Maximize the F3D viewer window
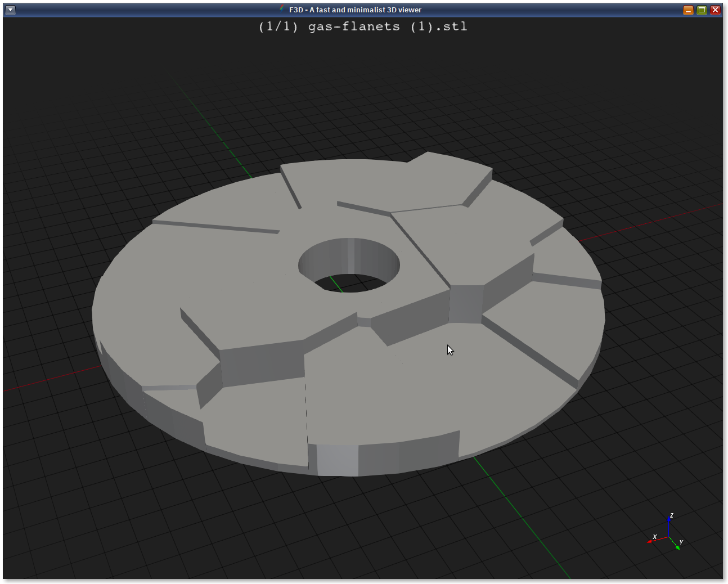Screen dimensions: 728x584 click(702, 10)
